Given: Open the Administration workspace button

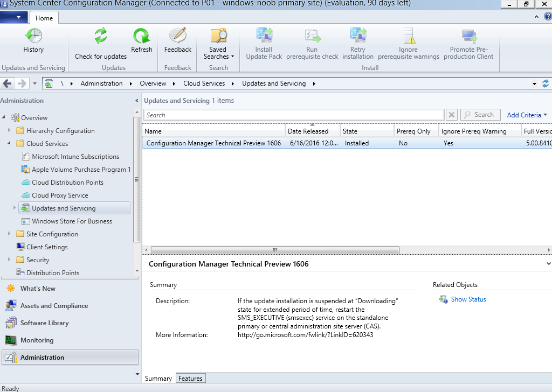Looking at the screenshot, I should 70,357.
